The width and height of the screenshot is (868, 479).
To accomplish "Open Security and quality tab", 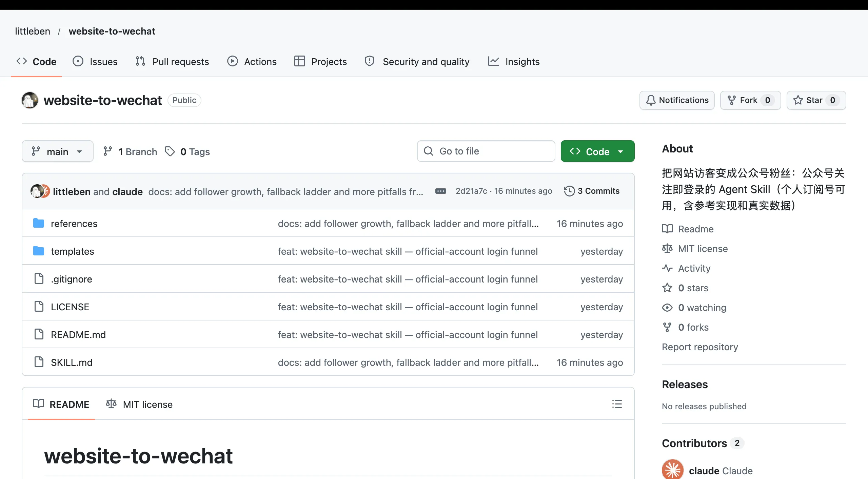I will [417, 62].
